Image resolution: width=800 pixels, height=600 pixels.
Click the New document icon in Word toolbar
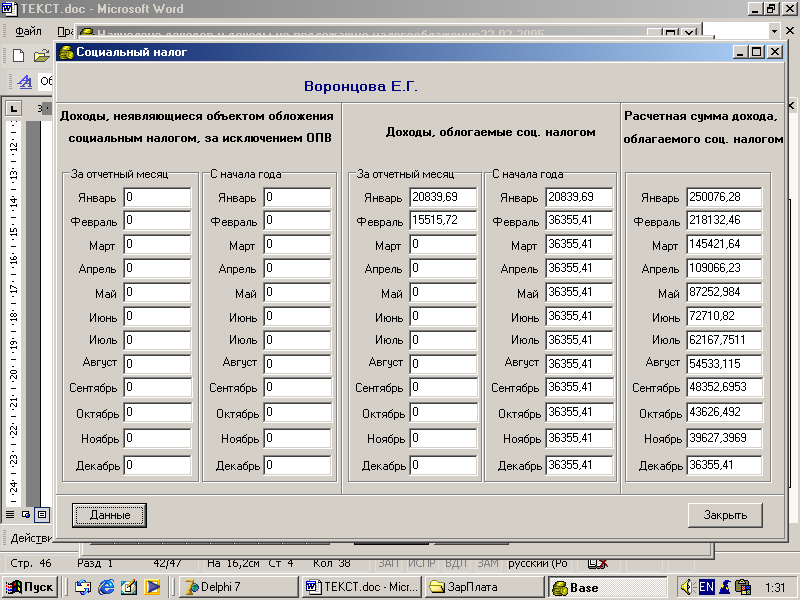click(18, 55)
